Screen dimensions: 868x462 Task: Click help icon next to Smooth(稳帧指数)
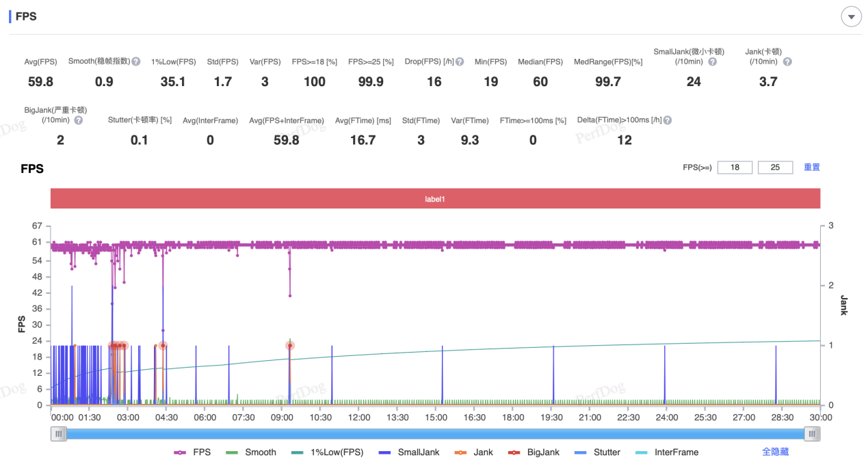(x=136, y=62)
